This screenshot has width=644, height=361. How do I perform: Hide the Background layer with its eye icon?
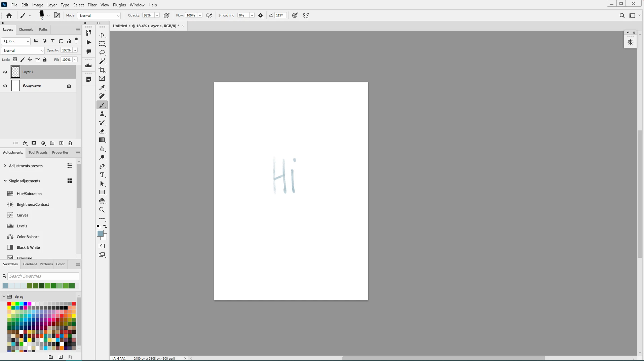point(5,86)
